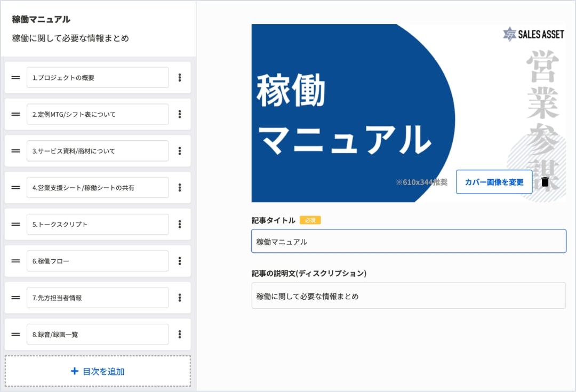576x392 pixels.
Task: Expand the options dropdown for "4.営業支援シート/稼働シートの共有"
Action: [180, 187]
